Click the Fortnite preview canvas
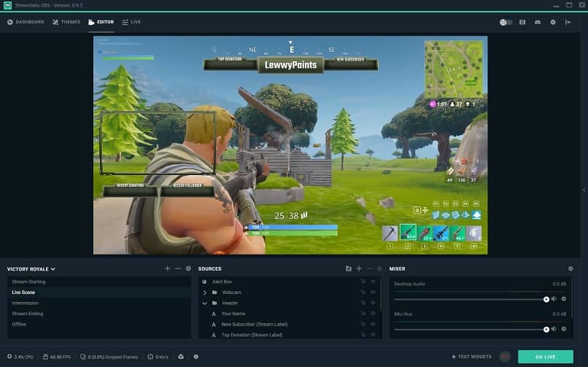The height and width of the screenshot is (367, 588). click(290, 145)
